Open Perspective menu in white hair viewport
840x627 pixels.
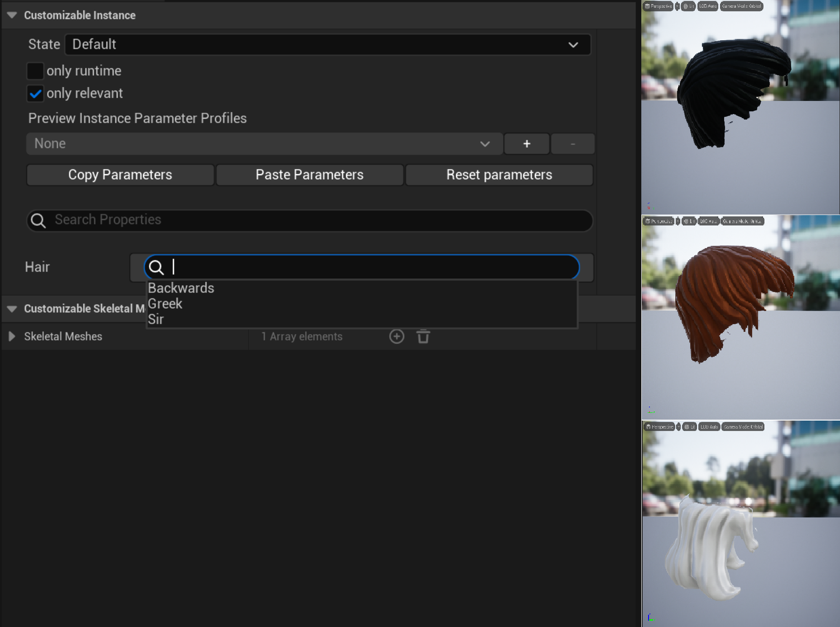coord(659,427)
